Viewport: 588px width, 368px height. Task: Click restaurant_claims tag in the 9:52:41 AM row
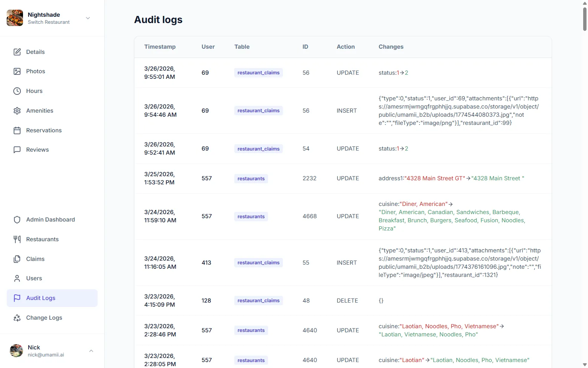click(x=258, y=149)
